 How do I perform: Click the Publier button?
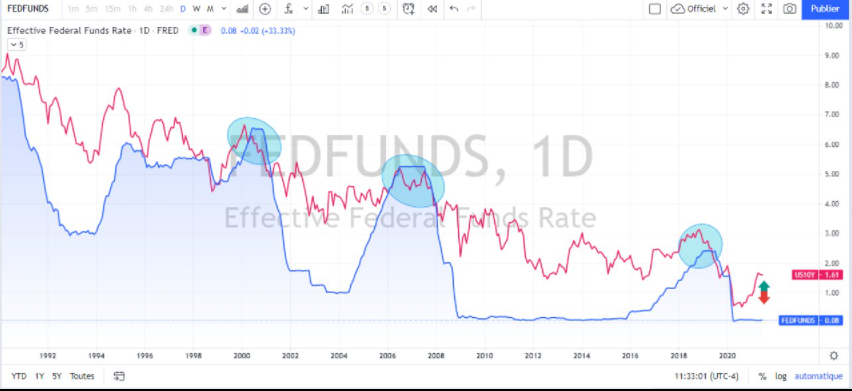(x=825, y=9)
